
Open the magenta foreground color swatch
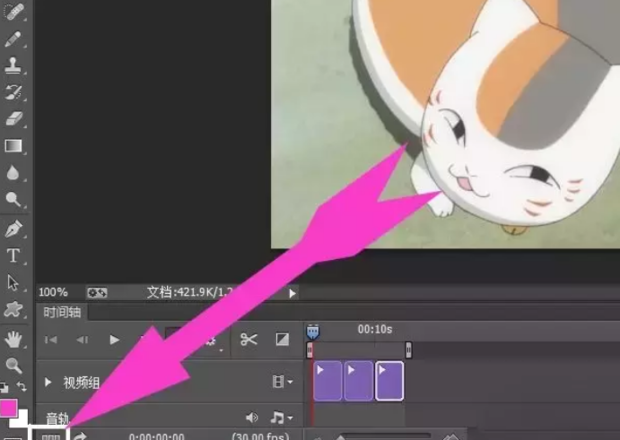tap(9, 408)
